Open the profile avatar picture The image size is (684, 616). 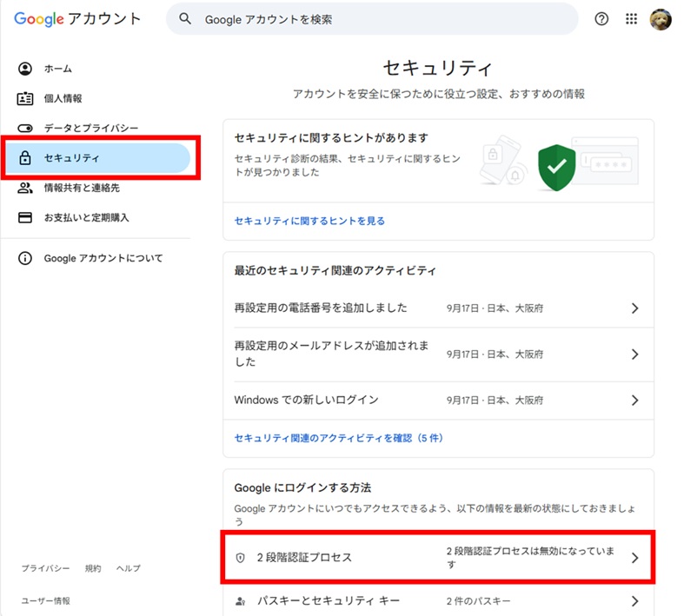coord(661,19)
